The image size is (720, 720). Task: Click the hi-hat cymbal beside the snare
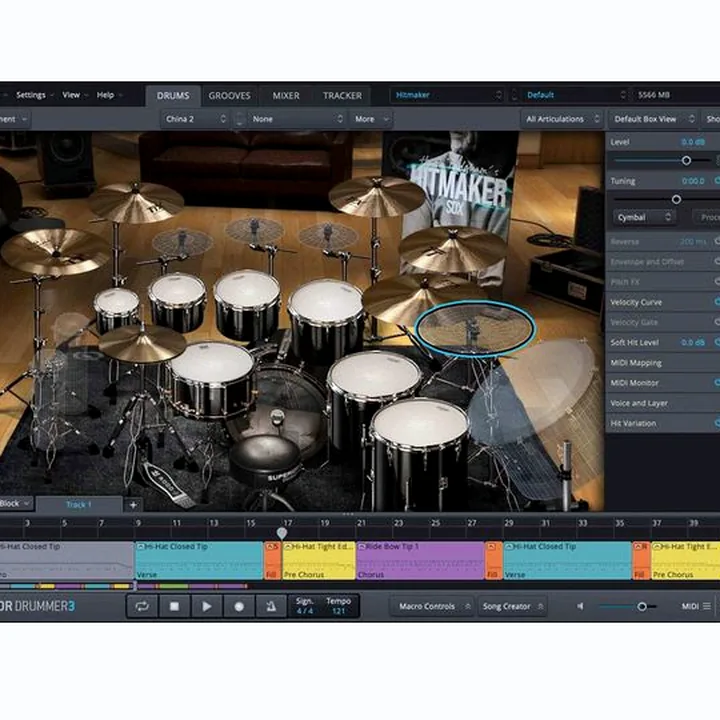pos(142,345)
